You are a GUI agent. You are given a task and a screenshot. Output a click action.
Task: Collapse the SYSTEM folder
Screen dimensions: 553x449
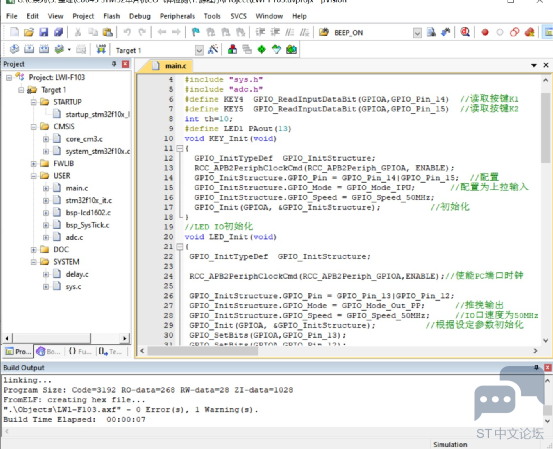[x=34, y=262]
